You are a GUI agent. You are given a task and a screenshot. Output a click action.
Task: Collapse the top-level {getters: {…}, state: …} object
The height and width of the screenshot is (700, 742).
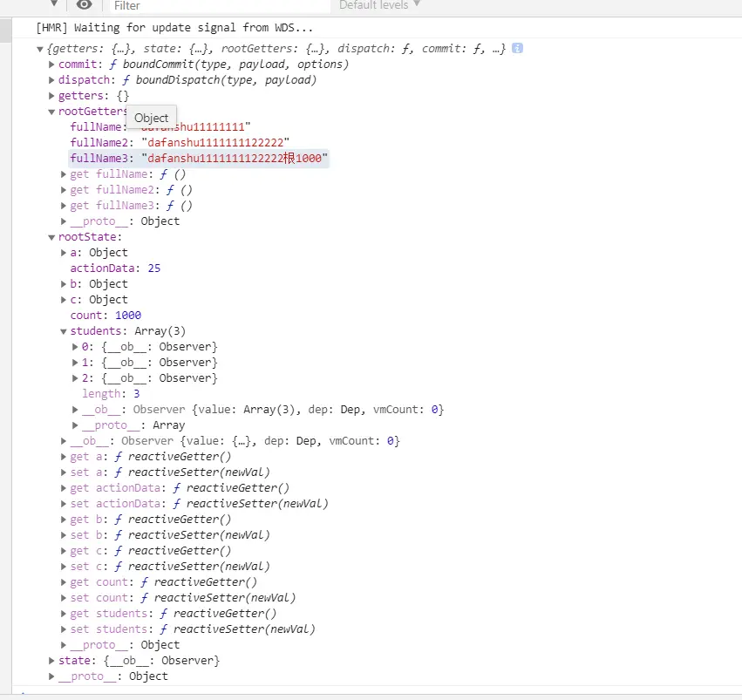pos(40,49)
